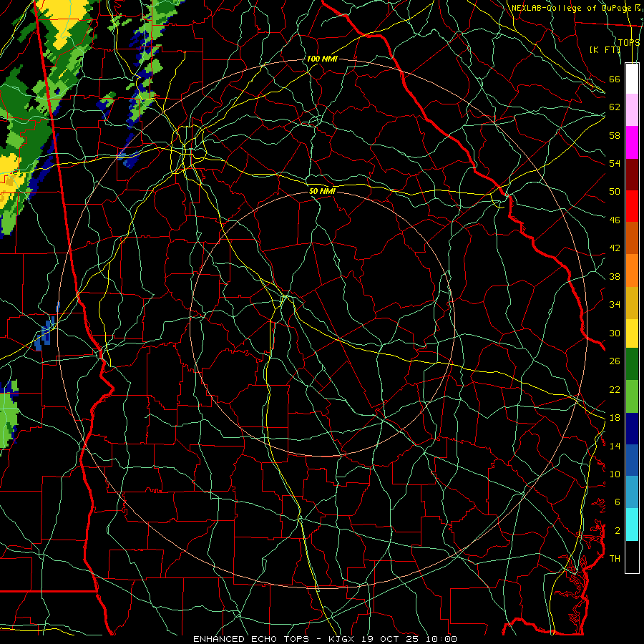Click the '6' legend value
644x644 pixels.
618,502
